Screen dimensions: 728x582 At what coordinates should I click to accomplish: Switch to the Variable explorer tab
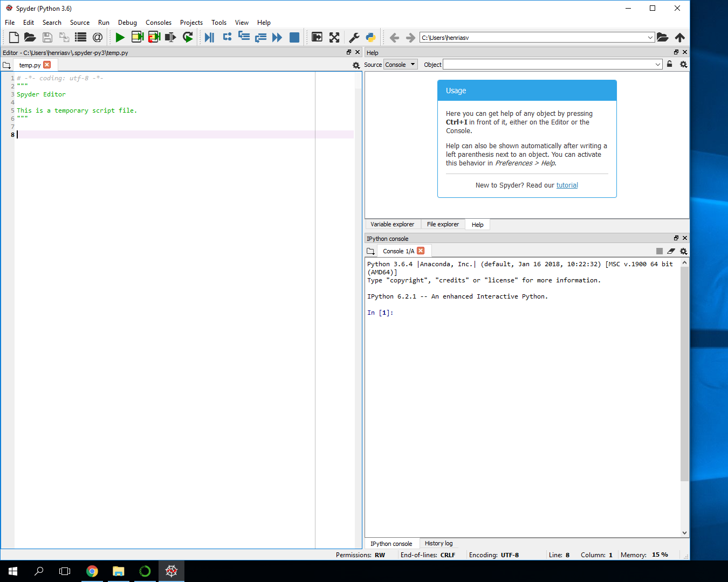click(392, 224)
